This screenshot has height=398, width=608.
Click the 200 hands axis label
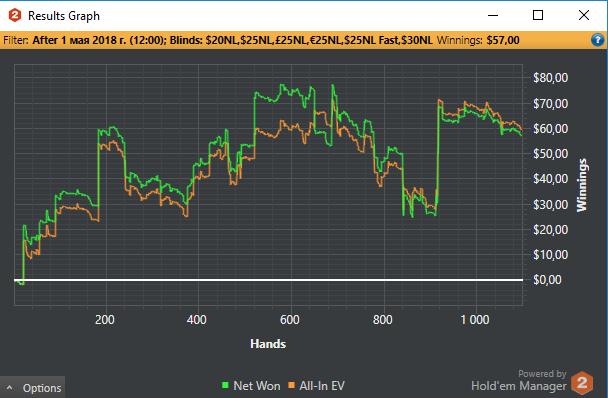pos(105,320)
